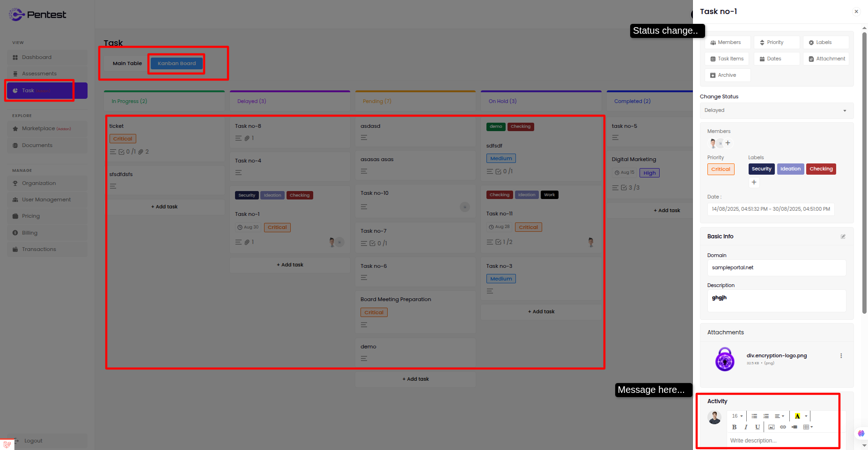The image size is (868, 450).
Task: Insert a link in Activity editor
Action: [783, 427]
